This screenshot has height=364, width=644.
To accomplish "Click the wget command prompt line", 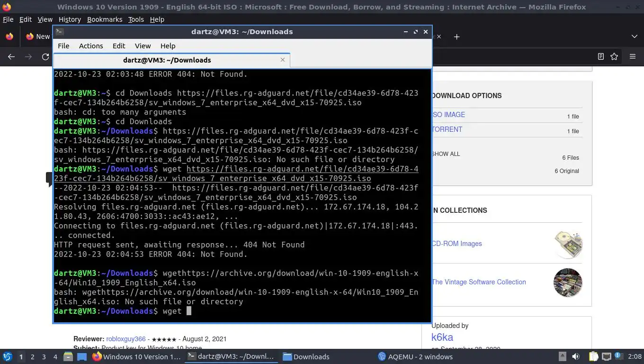I will 122,311.
